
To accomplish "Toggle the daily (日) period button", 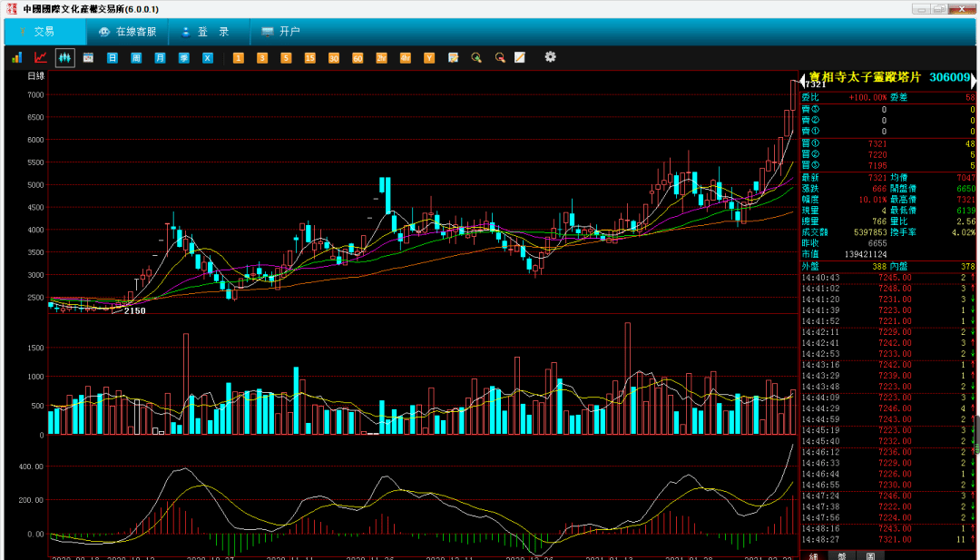I will click(x=113, y=58).
